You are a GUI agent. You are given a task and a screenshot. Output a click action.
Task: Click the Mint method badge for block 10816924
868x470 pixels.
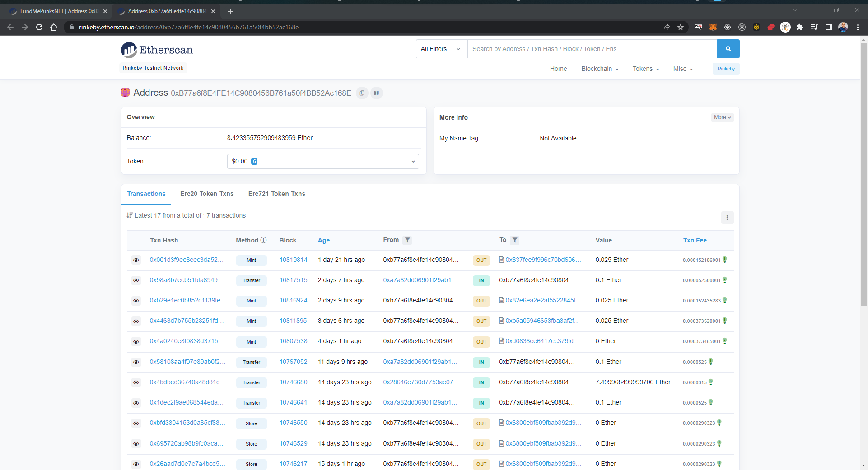pyautogui.click(x=251, y=301)
